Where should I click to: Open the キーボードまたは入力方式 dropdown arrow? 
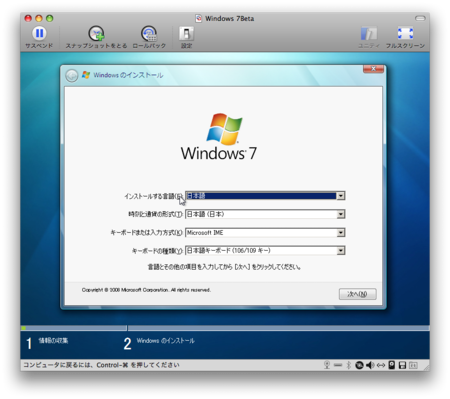click(341, 233)
